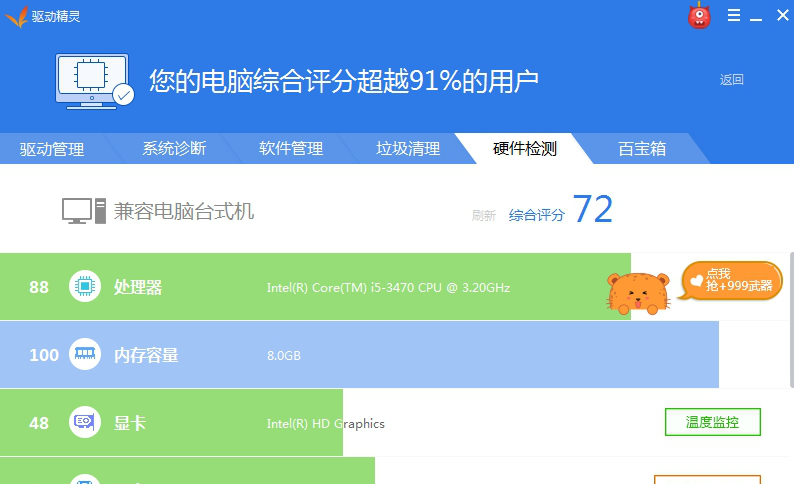Switch to the 驱动管理 tab

click(x=52, y=149)
